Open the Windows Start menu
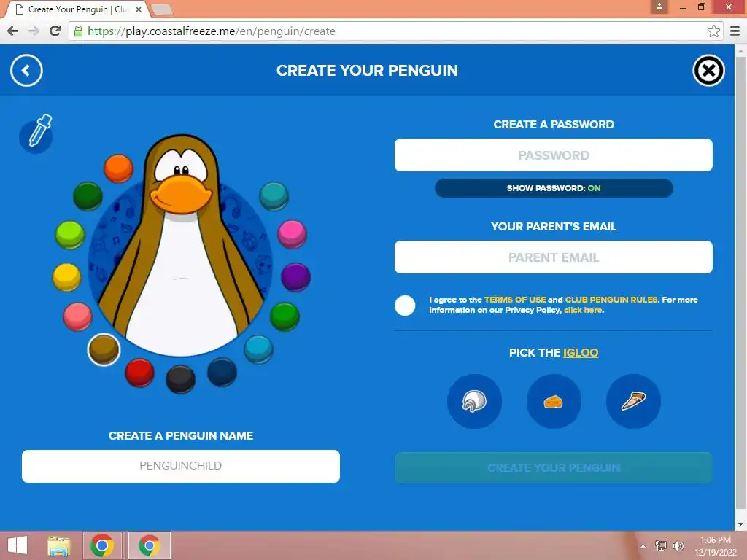Viewport: 747px width, 560px height. coord(18,545)
